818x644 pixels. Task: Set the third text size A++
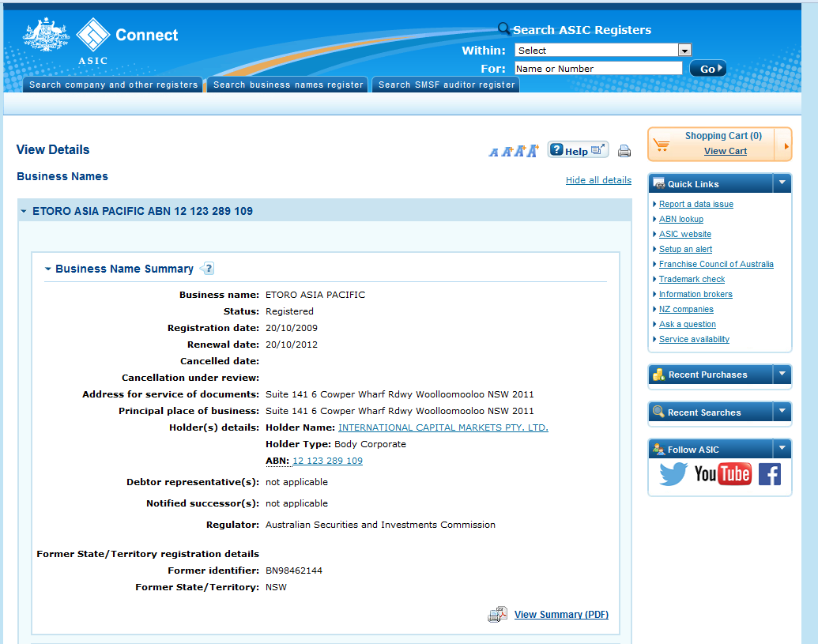(x=519, y=151)
